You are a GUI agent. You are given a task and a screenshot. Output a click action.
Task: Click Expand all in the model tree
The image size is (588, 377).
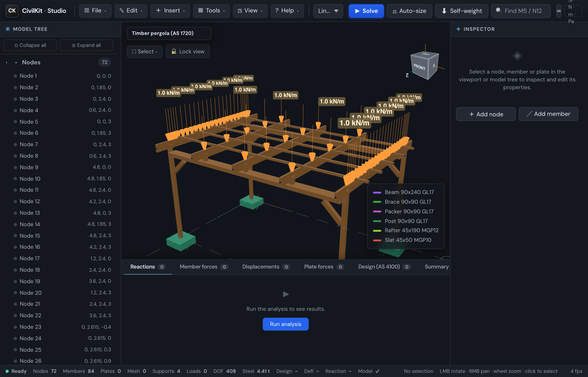[x=86, y=45]
